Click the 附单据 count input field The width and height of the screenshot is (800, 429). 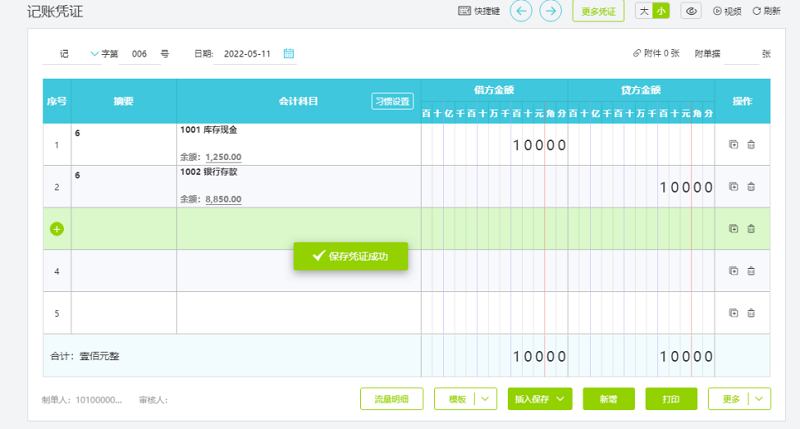point(741,54)
